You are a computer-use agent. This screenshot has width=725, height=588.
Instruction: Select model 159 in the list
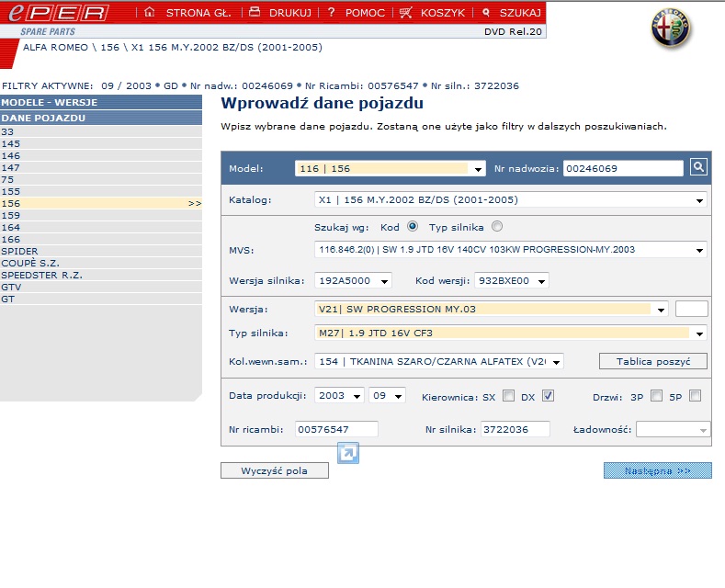[101, 215]
